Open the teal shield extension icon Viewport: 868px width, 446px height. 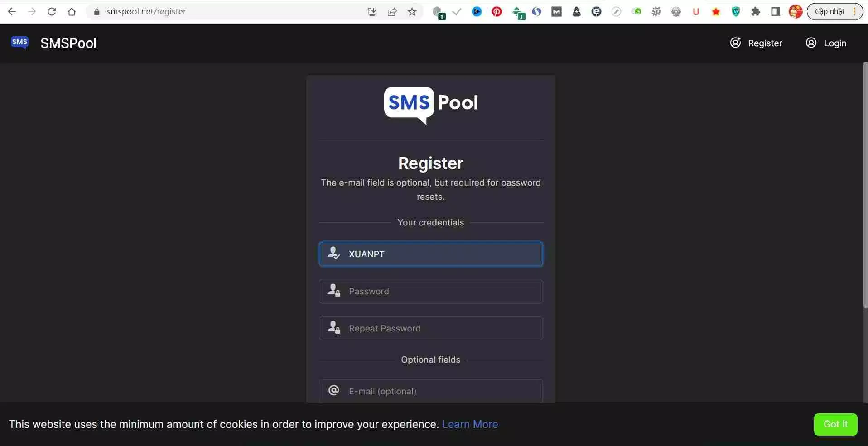click(x=736, y=12)
